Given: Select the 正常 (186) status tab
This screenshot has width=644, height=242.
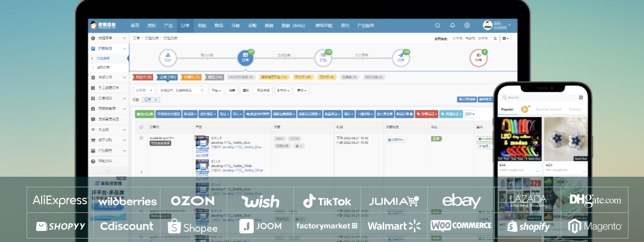Looking at the screenshot, I should 168,77.
